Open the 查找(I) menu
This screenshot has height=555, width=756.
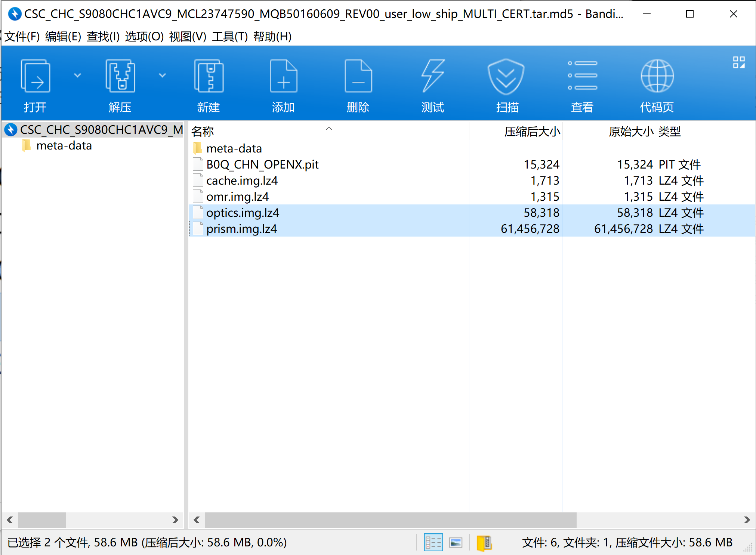coord(103,37)
